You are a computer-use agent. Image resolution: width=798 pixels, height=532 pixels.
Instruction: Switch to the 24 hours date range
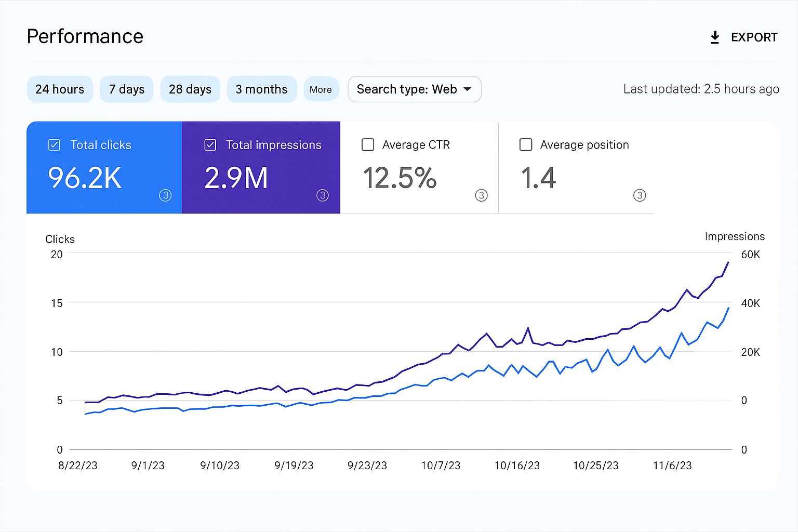tap(59, 89)
